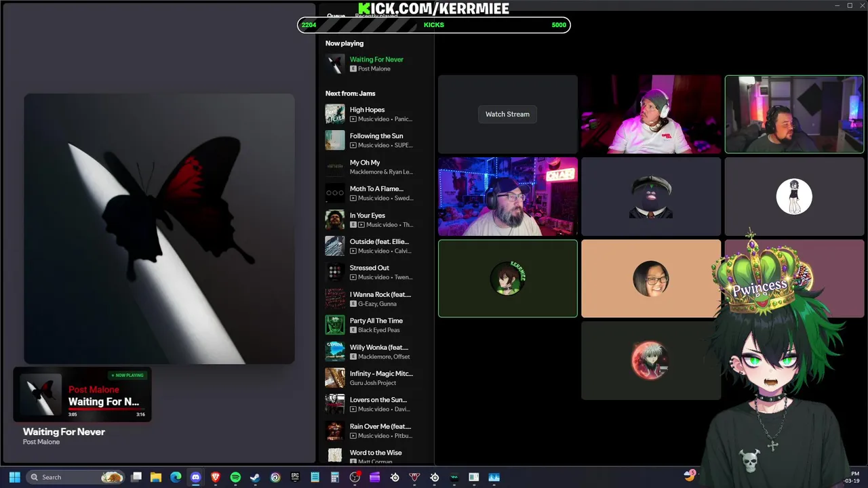Click the Next from: Jams heading
868x488 pixels.
(350, 94)
